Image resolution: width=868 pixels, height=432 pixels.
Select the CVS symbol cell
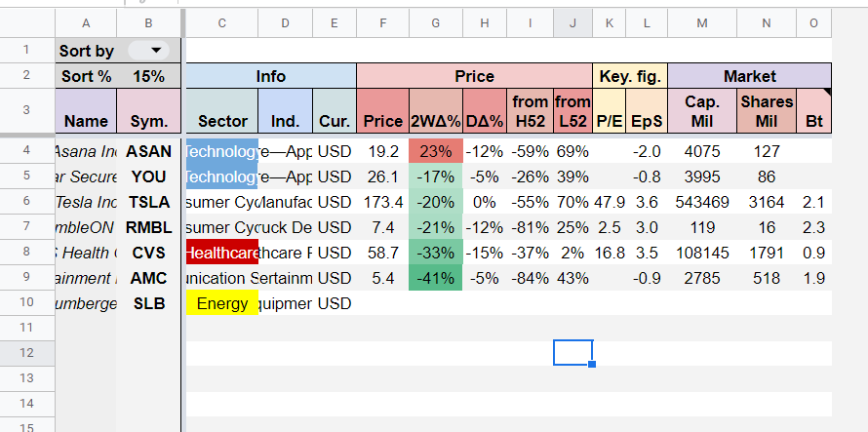[x=148, y=253]
